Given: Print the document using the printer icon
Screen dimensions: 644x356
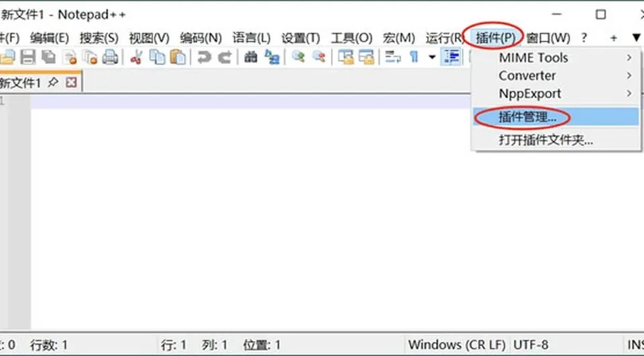Looking at the screenshot, I should pyautogui.click(x=110, y=57).
